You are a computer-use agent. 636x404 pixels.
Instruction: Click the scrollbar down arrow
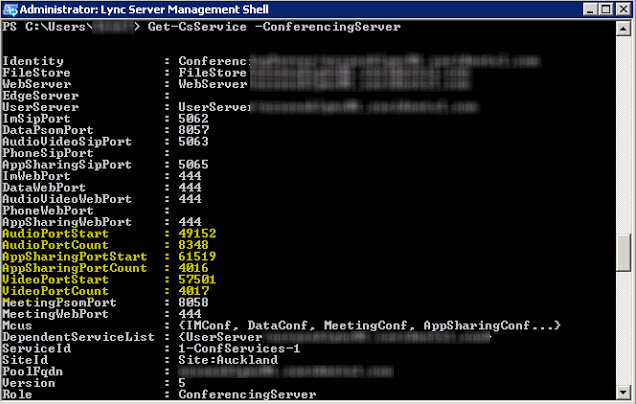[x=624, y=394]
